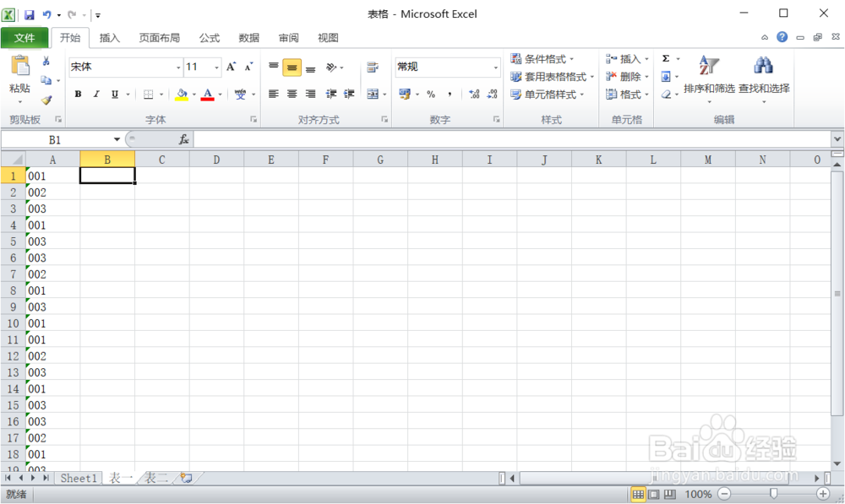Viewport: 845px width, 504px height.
Task: Apply percent style format
Action: [x=431, y=95]
